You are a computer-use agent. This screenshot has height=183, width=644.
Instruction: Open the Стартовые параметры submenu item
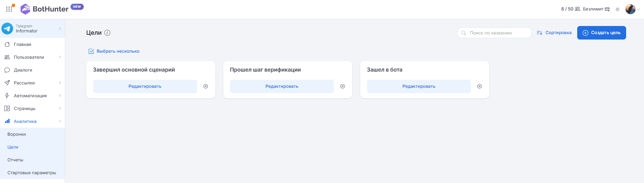coord(32,173)
